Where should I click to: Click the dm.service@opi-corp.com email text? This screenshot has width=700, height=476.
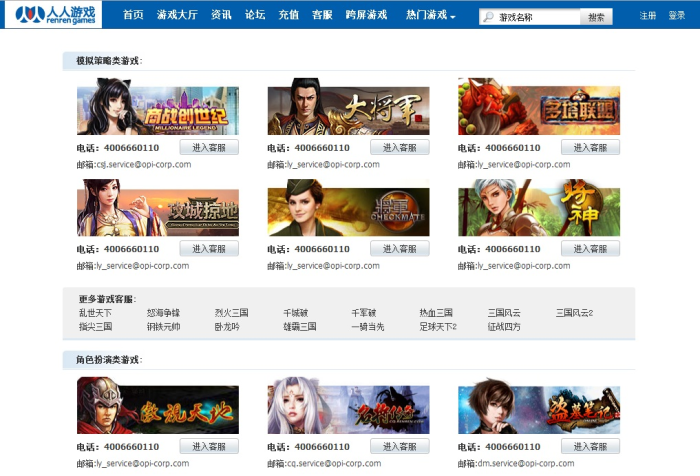(526, 463)
